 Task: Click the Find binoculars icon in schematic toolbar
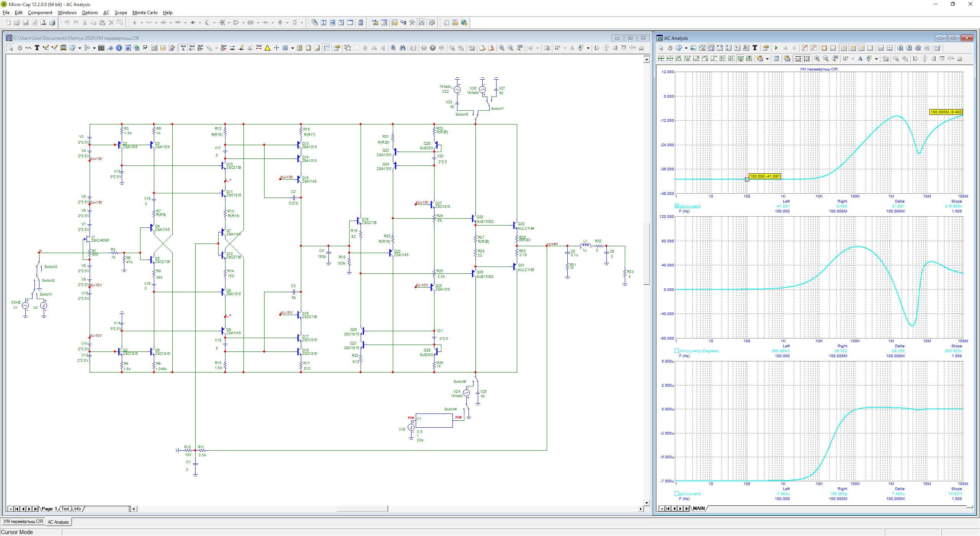(x=402, y=48)
